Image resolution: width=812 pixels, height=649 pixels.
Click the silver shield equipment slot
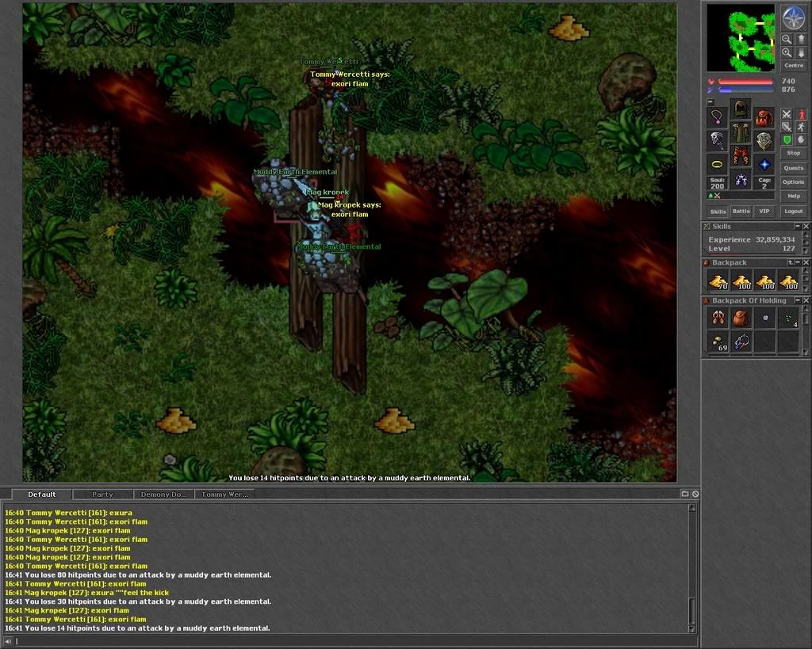pyautogui.click(x=764, y=141)
